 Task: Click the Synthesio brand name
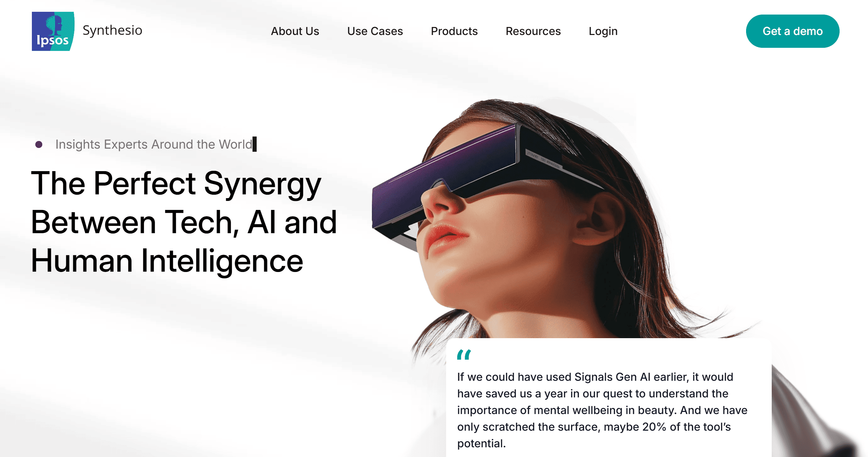[x=112, y=31]
